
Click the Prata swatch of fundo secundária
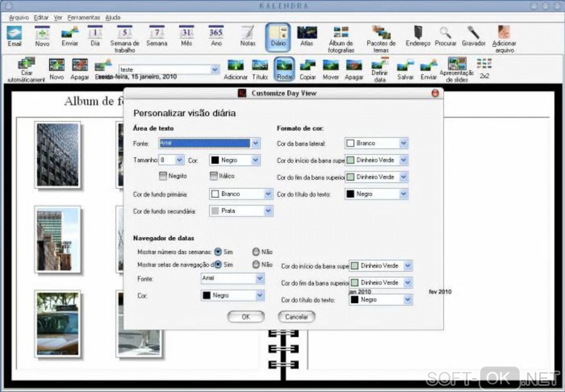pos(215,211)
